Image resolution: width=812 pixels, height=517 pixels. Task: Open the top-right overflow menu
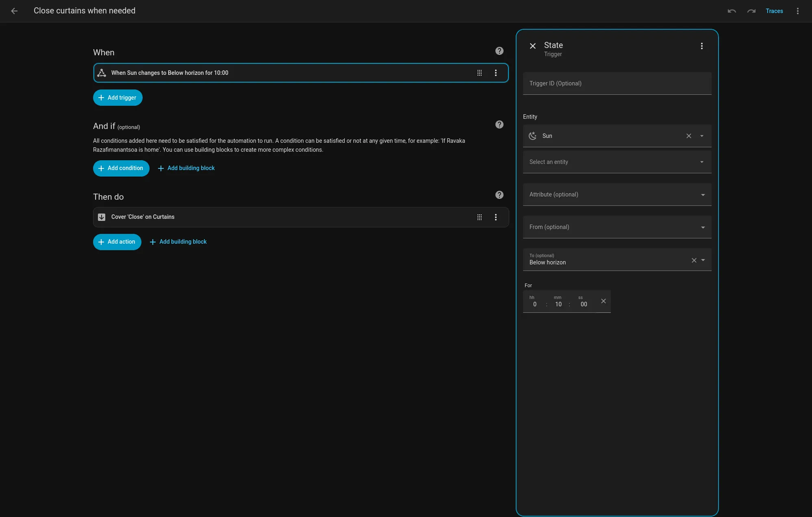(797, 11)
